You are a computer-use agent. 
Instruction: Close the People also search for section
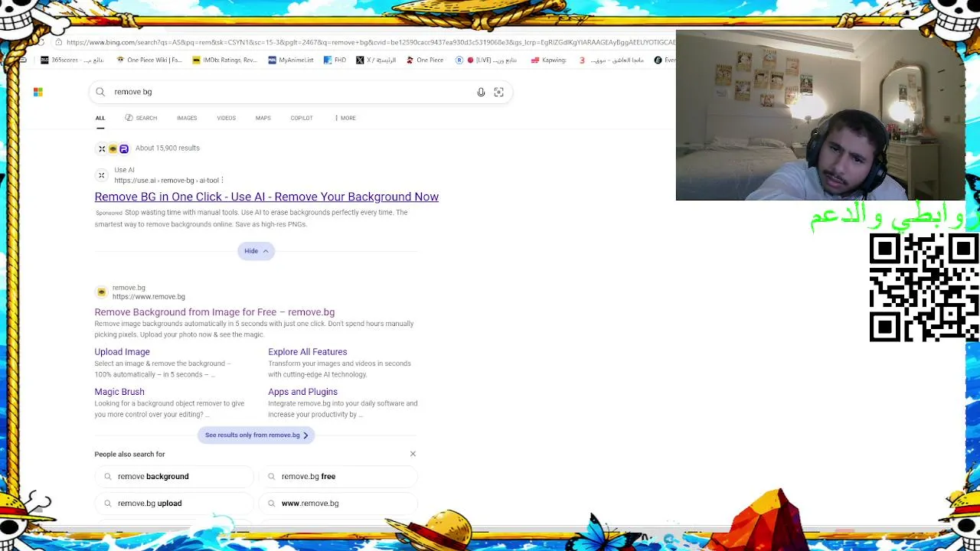click(413, 454)
